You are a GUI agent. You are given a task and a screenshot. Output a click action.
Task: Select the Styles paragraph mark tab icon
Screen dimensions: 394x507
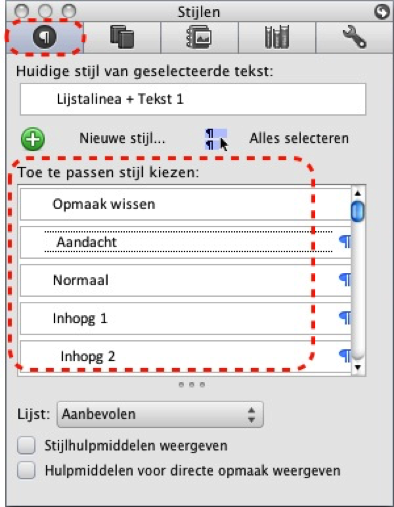pos(44,36)
